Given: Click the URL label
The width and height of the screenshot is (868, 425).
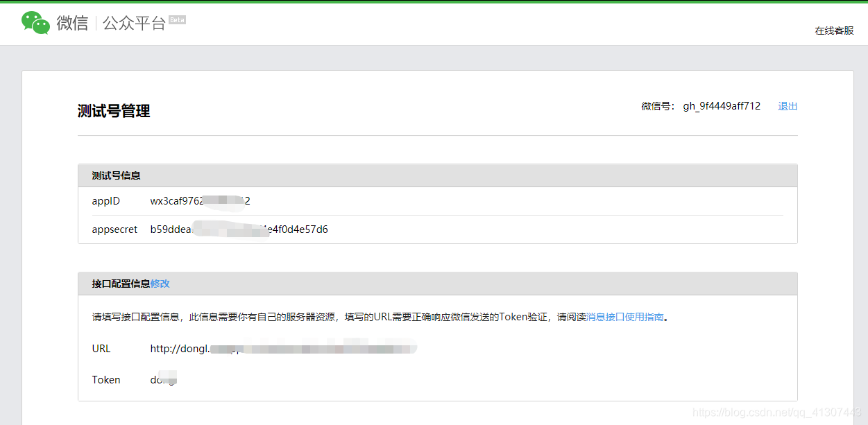Looking at the screenshot, I should tap(101, 349).
